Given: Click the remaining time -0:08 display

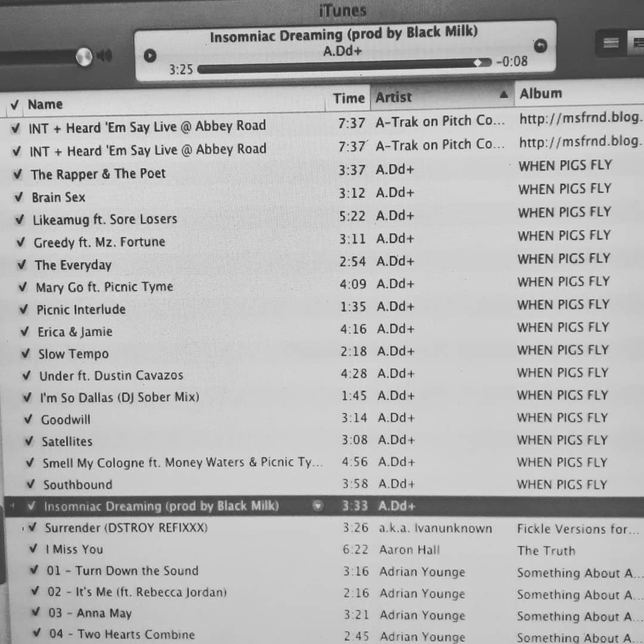Looking at the screenshot, I should [512, 61].
